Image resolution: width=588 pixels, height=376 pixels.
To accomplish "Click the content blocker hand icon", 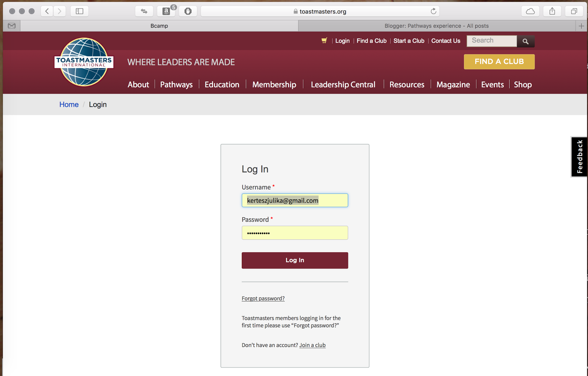I will 188,11.
